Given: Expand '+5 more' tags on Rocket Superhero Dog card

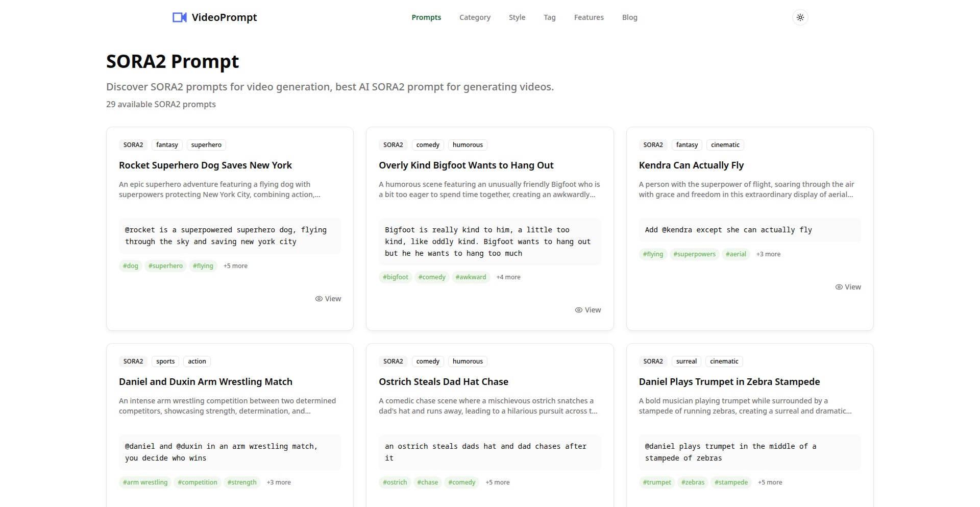Looking at the screenshot, I should click(235, 266).
